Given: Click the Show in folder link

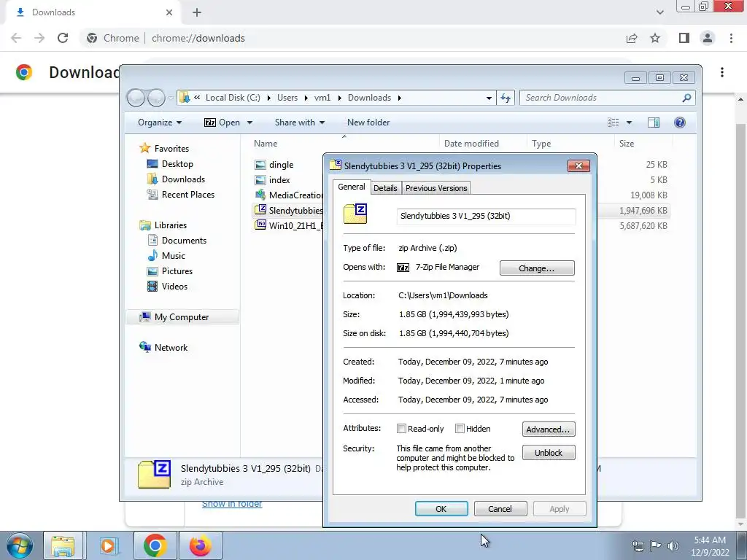Looking at the screenshot, I should pyautogui.click(x=232, y=504).
